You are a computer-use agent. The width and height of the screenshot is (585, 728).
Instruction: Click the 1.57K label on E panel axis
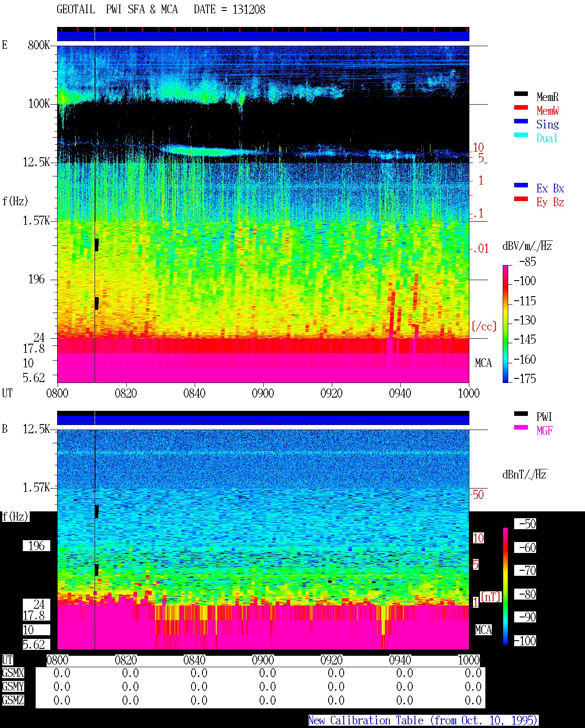(37, 221)
